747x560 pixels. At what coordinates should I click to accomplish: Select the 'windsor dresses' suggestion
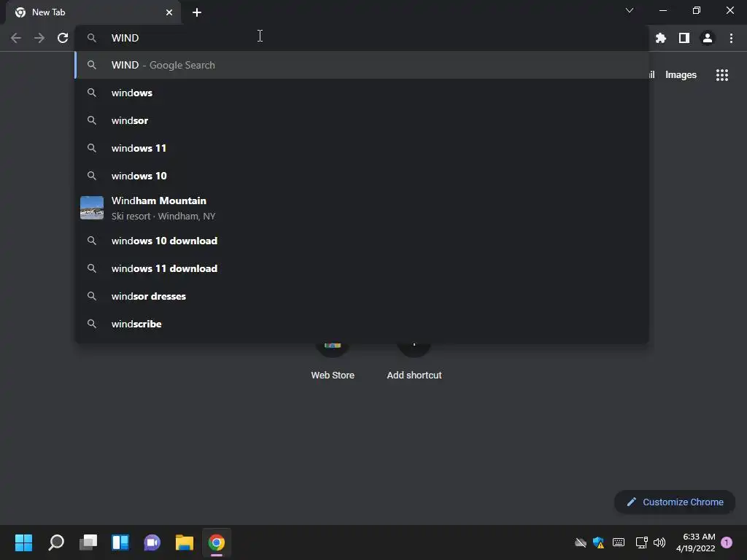(x=362, y=296)
